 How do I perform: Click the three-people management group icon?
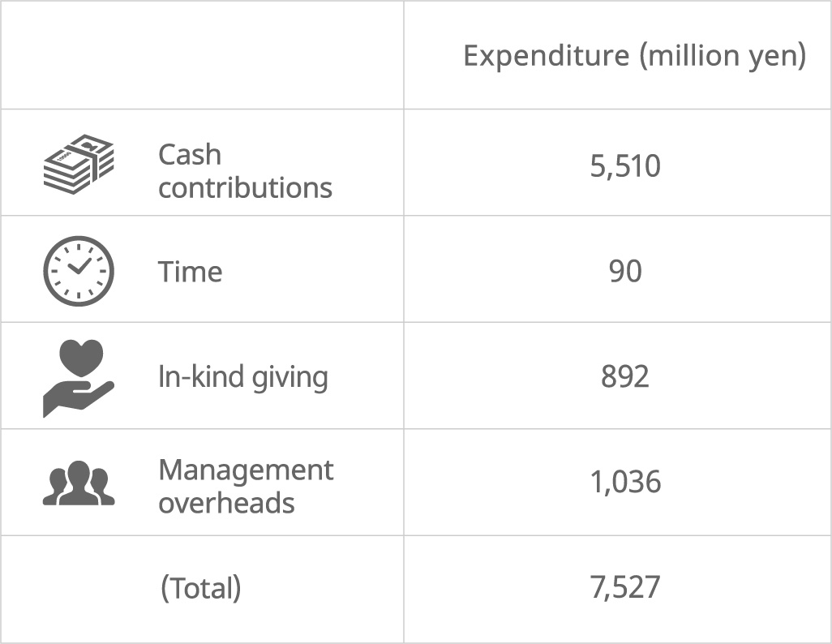click(78, 483)
